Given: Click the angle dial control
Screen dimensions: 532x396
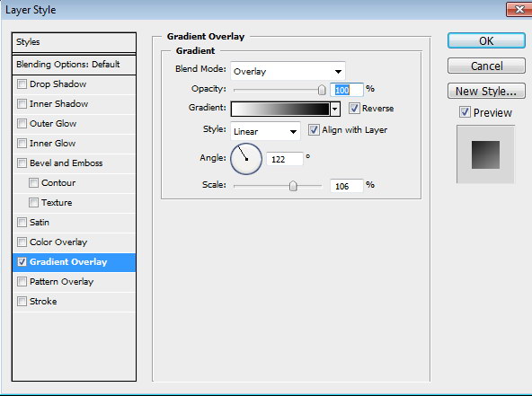Looking at the screenshot, I should pos(246,159).
